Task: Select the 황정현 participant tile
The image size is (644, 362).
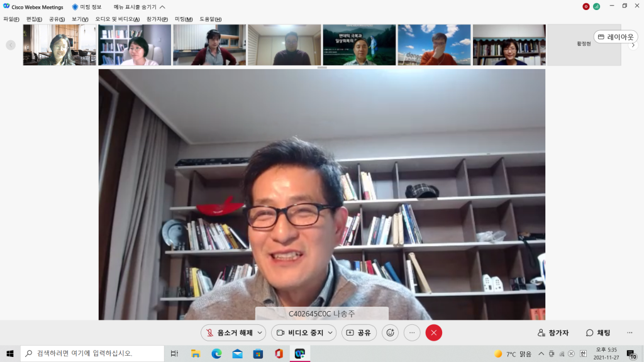Action: coord(584,45)
